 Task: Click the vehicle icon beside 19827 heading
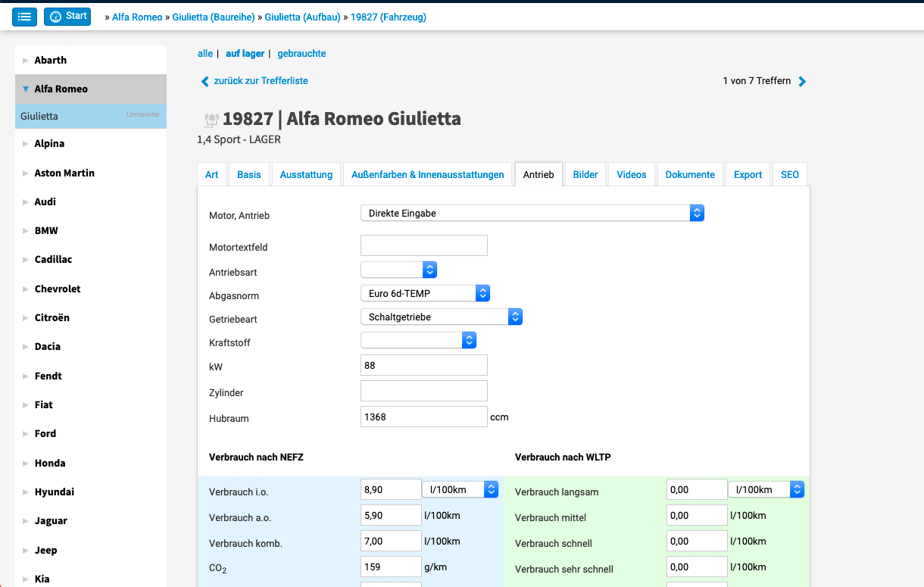(211, 120)
